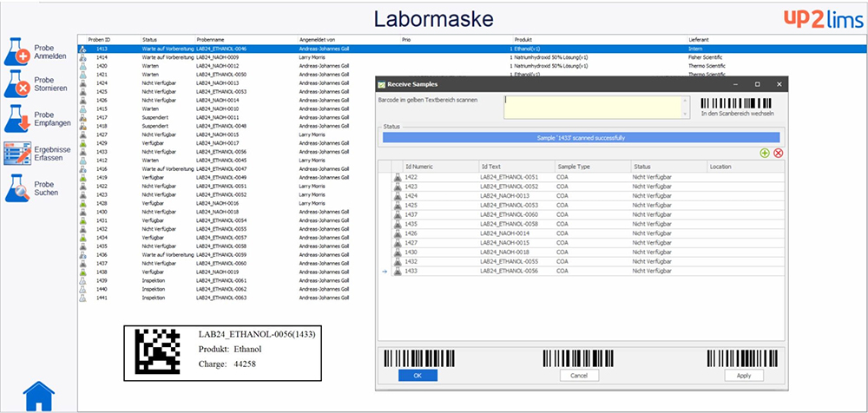Open Probe Suchen magnifier flask icon
868x413 pixels.
click(x=16, y=188)
